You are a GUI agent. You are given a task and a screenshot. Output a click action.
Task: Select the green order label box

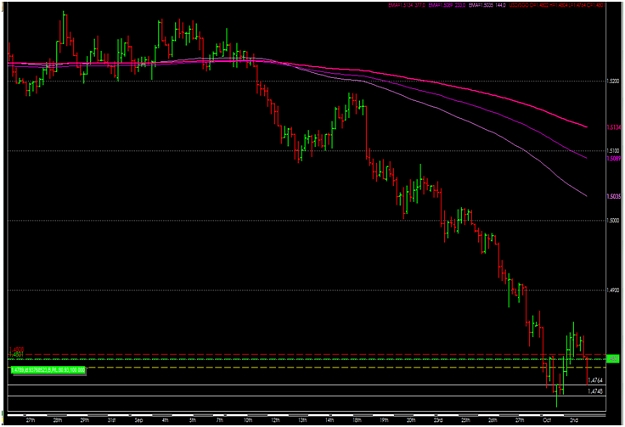click(48, 370)
